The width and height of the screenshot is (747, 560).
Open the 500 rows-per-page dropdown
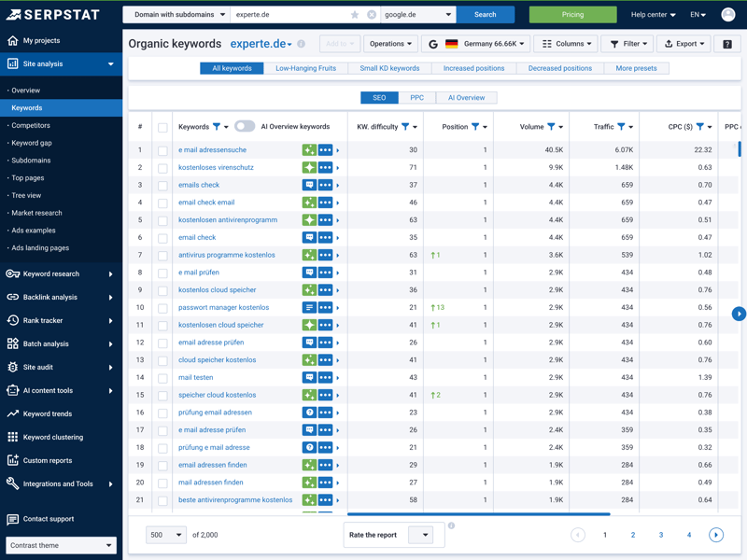(x=165, y=535)
